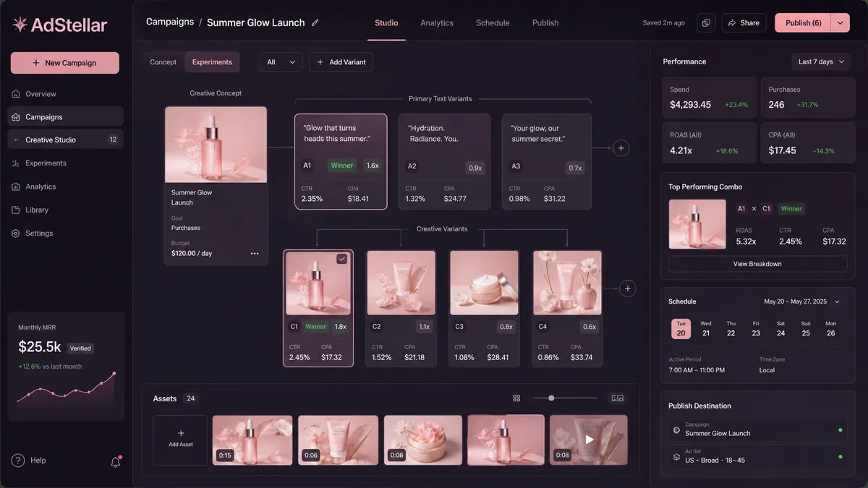Switch to the Analytics tab in top bar
The width and height of the screenshot is (868, 488).
[437, 23]
